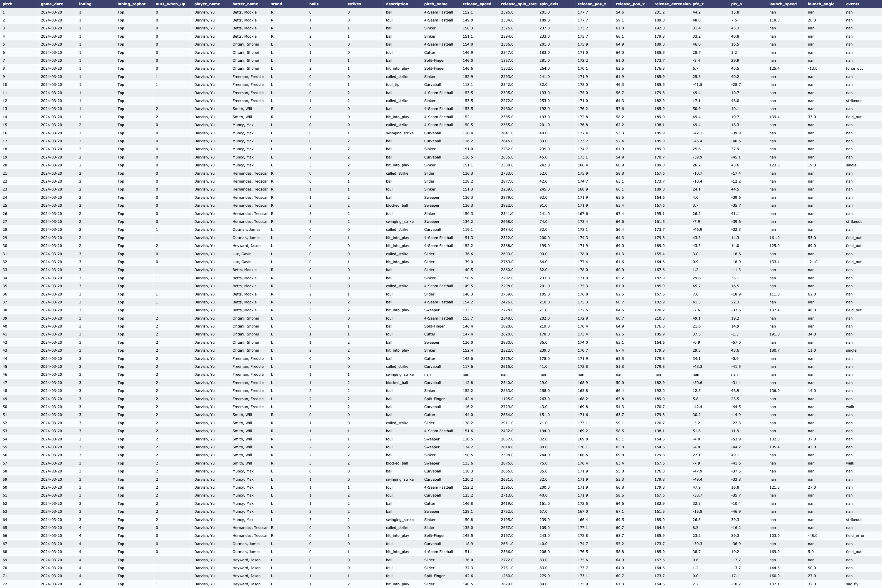
Task: Click the 'sac_fly' event cell
Action: point(852,584)
